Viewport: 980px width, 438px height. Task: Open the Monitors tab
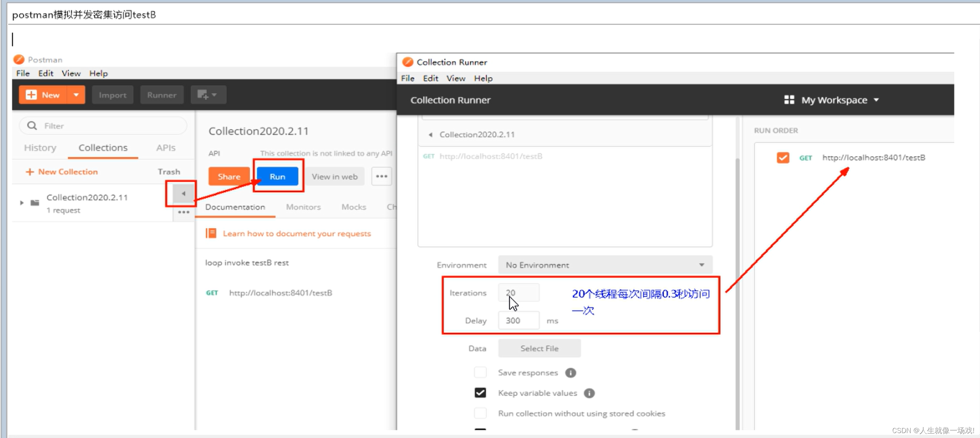pyautogui.click(x=303, y=207)
